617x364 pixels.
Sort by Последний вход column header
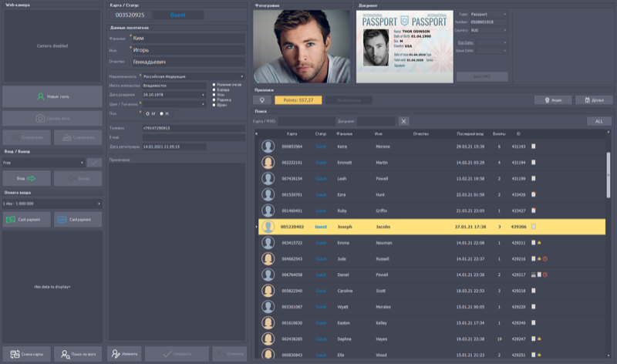coord(470,133)
